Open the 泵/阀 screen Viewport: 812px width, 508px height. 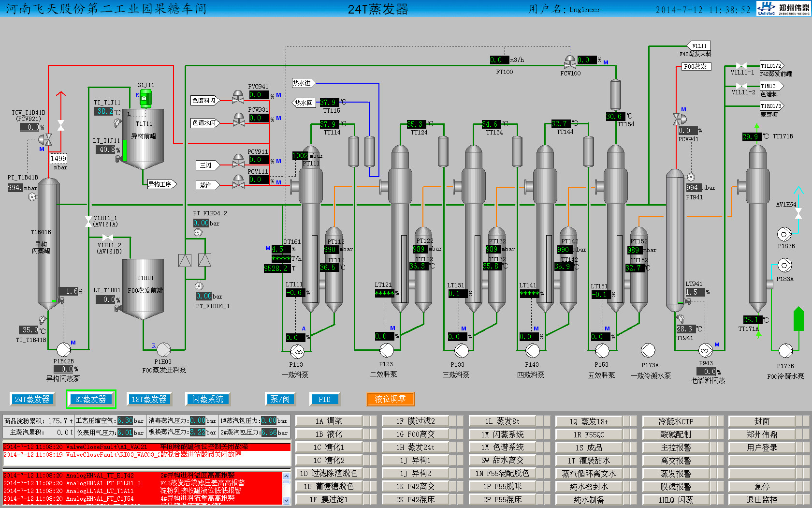click(280, 399)
